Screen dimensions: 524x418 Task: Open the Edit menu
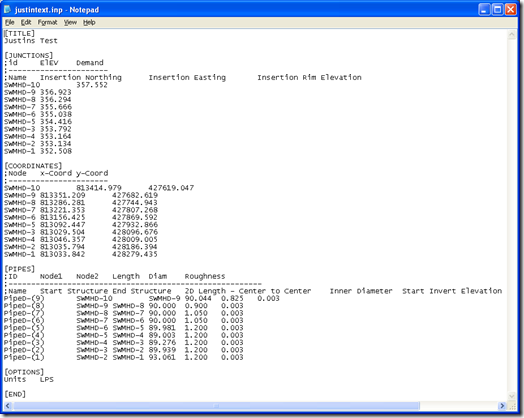(26, 22)
